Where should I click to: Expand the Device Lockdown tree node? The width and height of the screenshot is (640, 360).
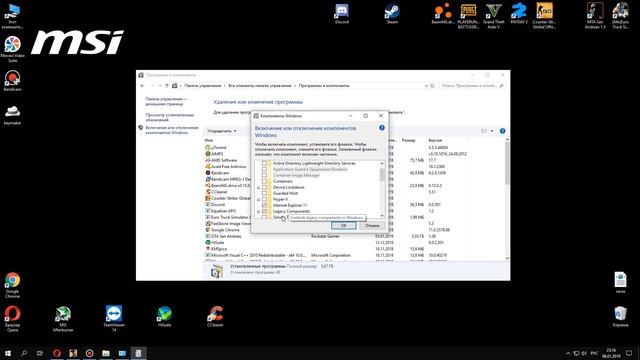click(258, 187)
